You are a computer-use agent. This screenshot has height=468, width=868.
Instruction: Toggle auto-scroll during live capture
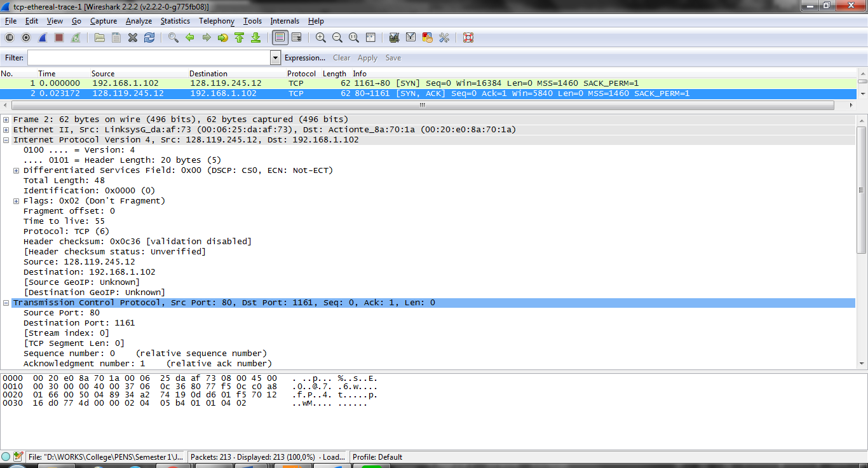pyautogui.click(x=296, y=38)
